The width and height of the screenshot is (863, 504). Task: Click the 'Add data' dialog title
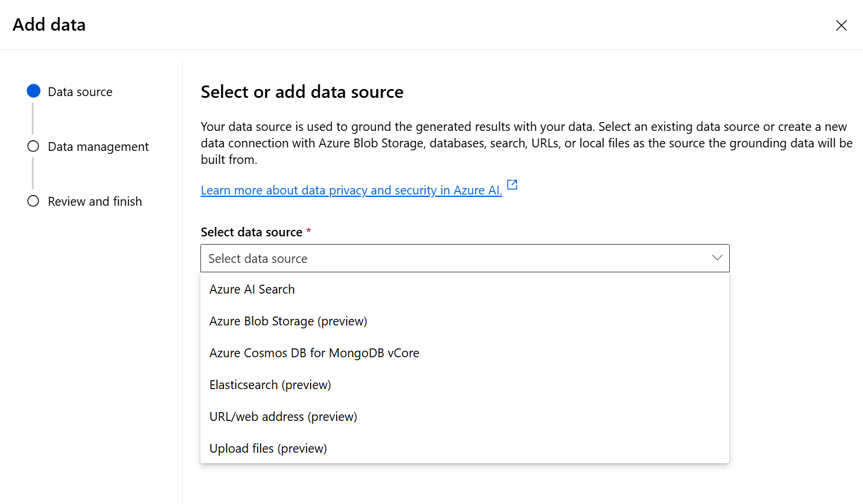coord(49,25)
